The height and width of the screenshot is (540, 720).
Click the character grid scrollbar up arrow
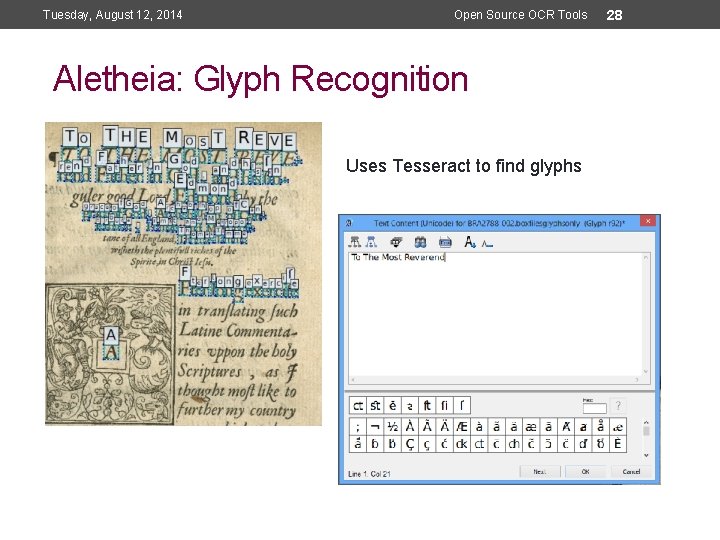point(646,422)
